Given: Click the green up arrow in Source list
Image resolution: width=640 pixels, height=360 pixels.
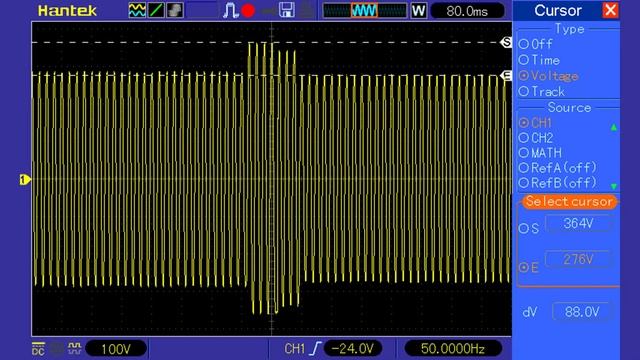Looking at the screenshot, I should pyautogui.click(x=613, y=127).
